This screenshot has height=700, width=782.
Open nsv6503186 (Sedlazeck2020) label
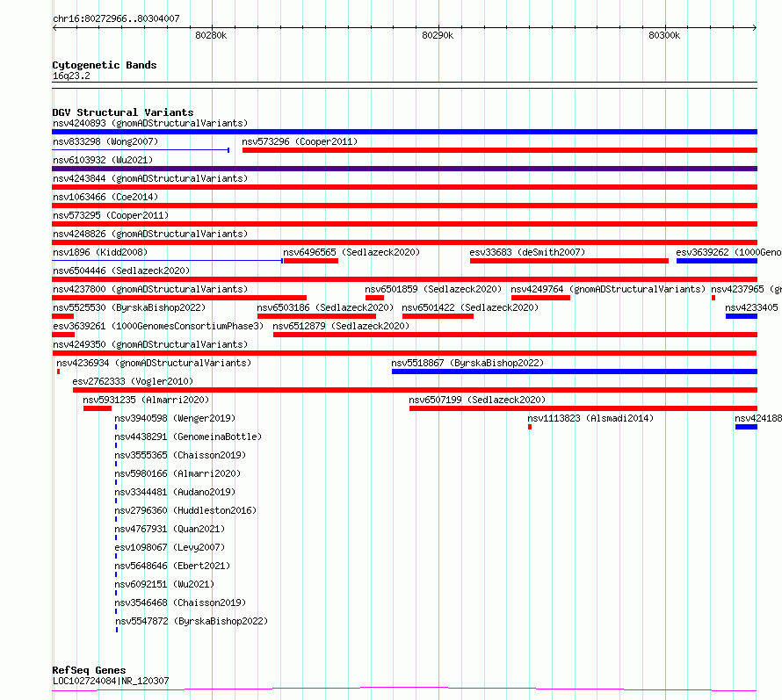[326, 307]
